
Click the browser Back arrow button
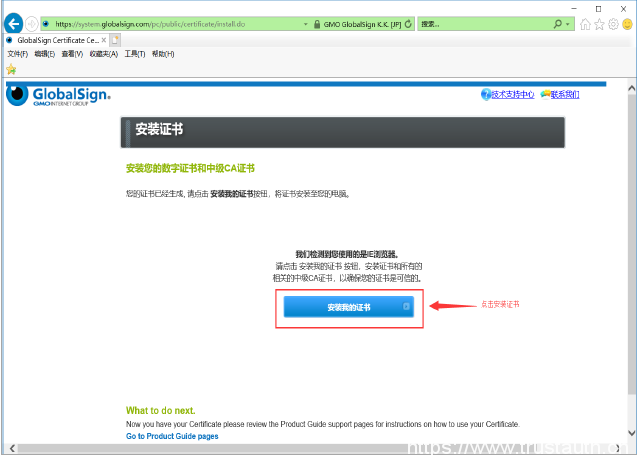[13, 24]
